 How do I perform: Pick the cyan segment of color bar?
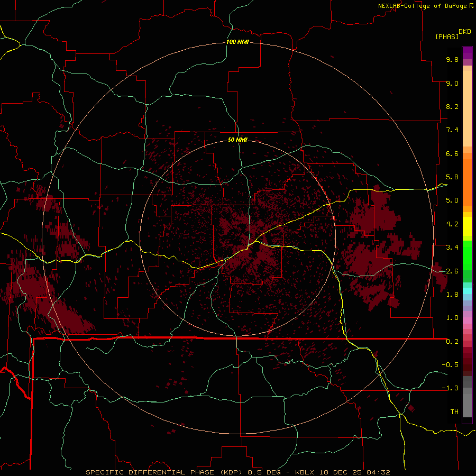click(467, 291)
